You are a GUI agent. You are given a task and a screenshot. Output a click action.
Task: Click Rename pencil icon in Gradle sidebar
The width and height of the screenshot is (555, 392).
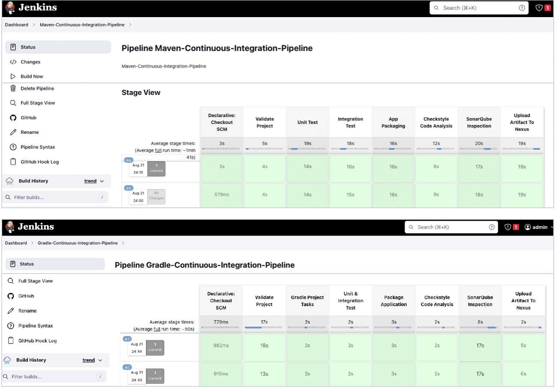tap(11, 311)
